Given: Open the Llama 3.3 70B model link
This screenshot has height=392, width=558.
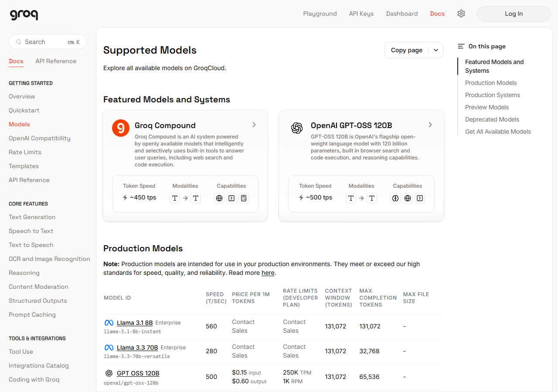Looking at the screenshot, I should coord(137,348).
